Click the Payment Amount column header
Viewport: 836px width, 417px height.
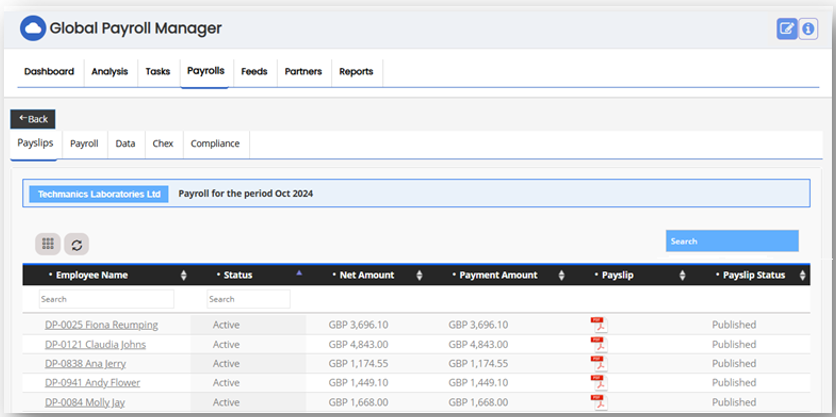(x=499, y=275)
